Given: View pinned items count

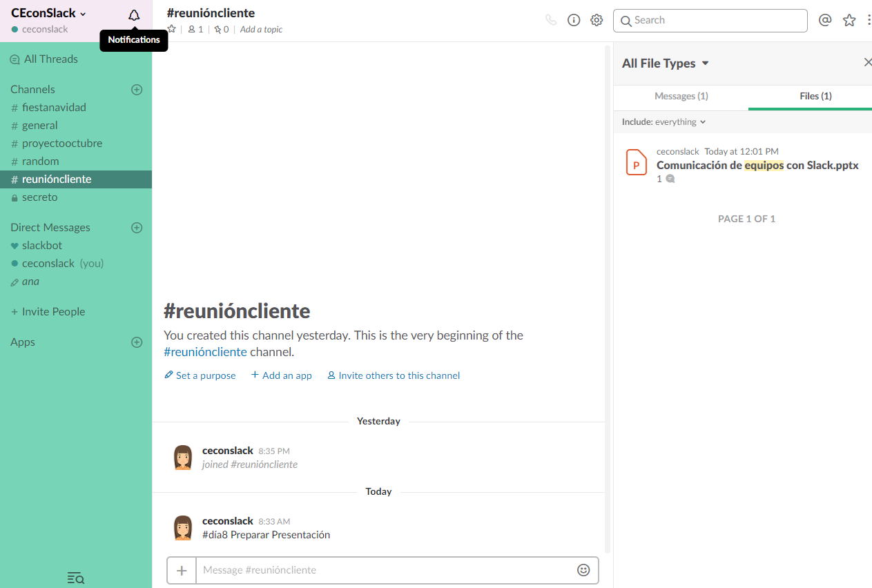Looking at the screenshot, I should click(222, 29).
